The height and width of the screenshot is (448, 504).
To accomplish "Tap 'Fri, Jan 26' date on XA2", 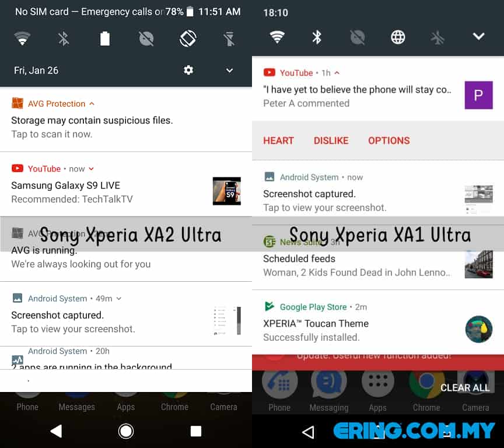I will point(36,71).
